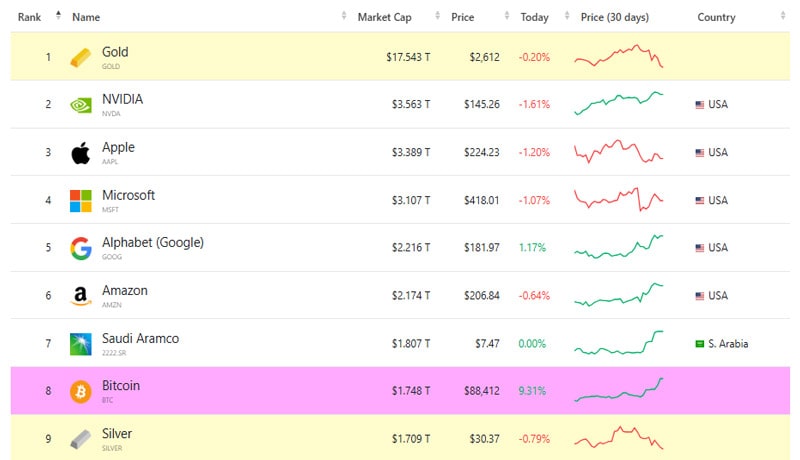Click Amazon's -0.64% daily change

534,296
